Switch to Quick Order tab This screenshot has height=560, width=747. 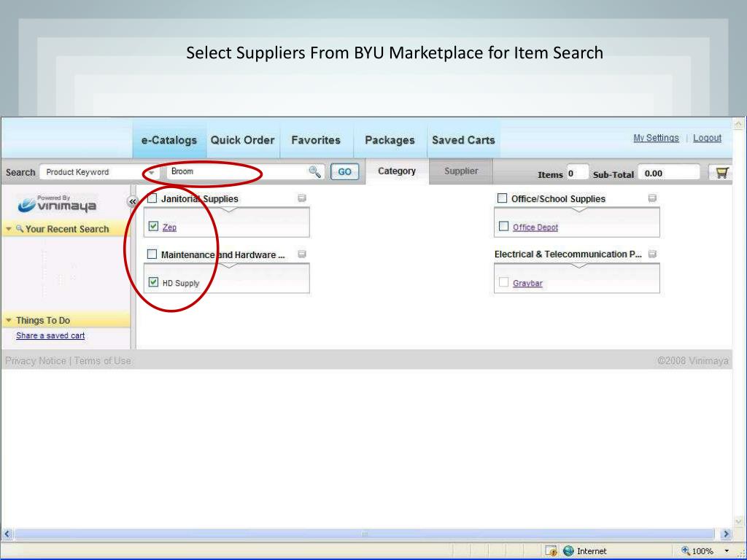pyautogui.click(x=242, y=140)
